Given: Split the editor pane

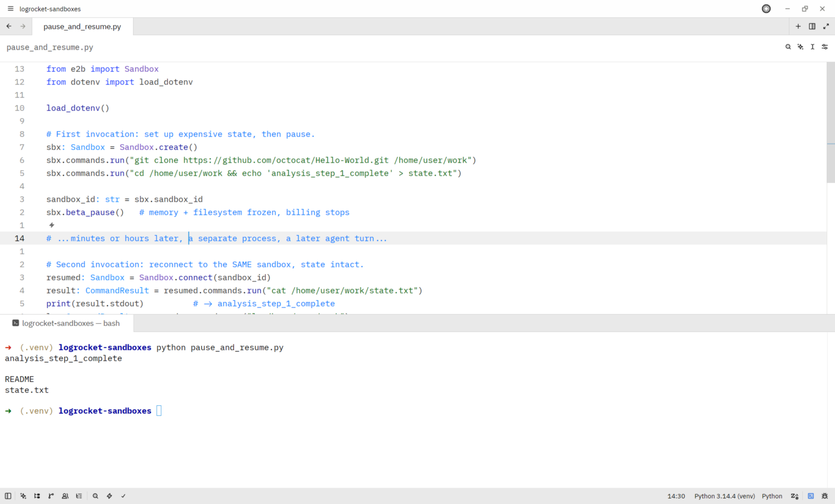Looking at the screenshot, I should click(x=812, y=26).
